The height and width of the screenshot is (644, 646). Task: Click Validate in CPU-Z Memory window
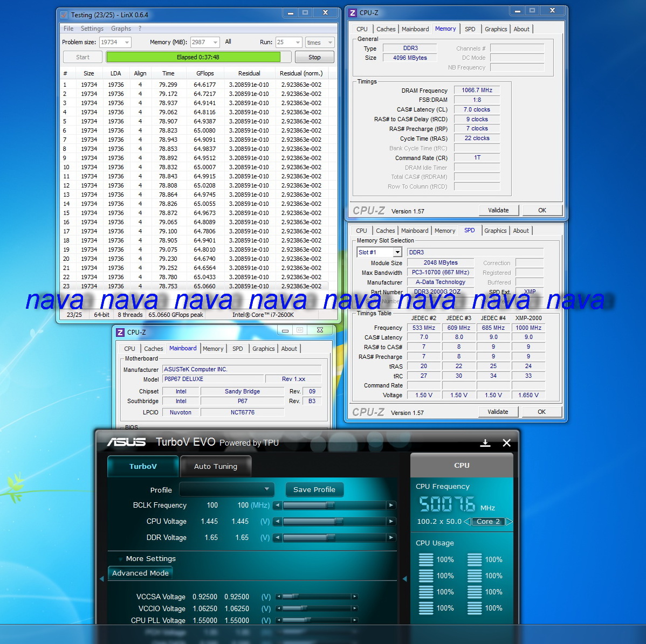click(x=498, y=210)
